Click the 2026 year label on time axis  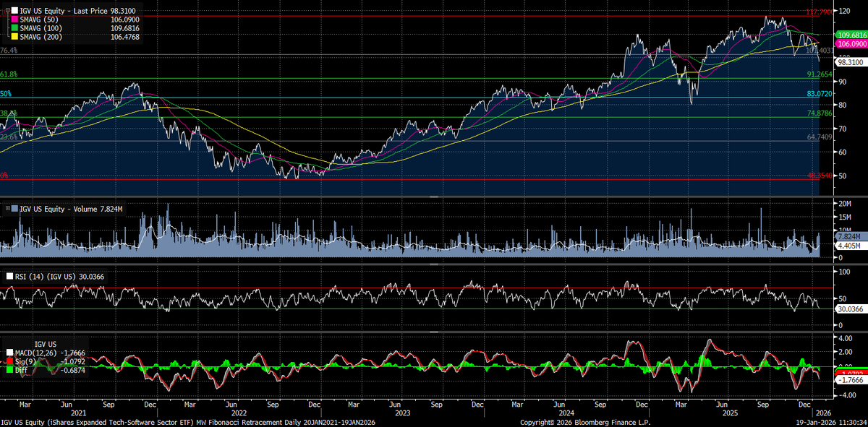point(822,412)
